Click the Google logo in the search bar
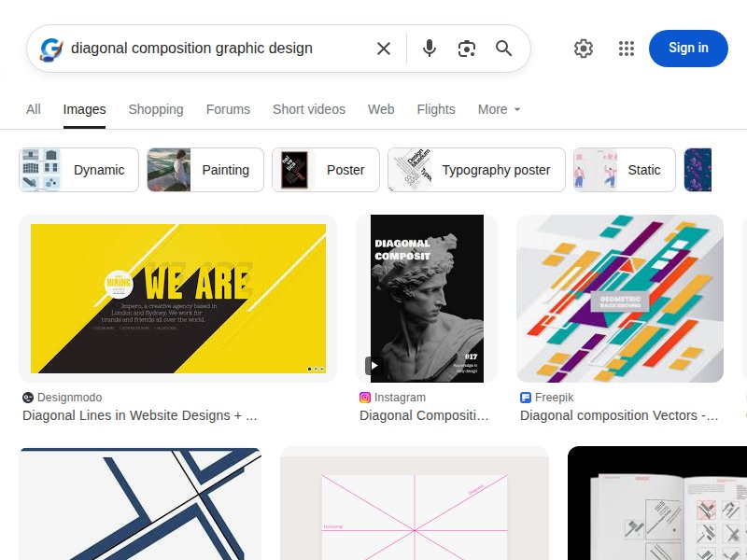Screen dimensions: 747x560 coord(50,49)
